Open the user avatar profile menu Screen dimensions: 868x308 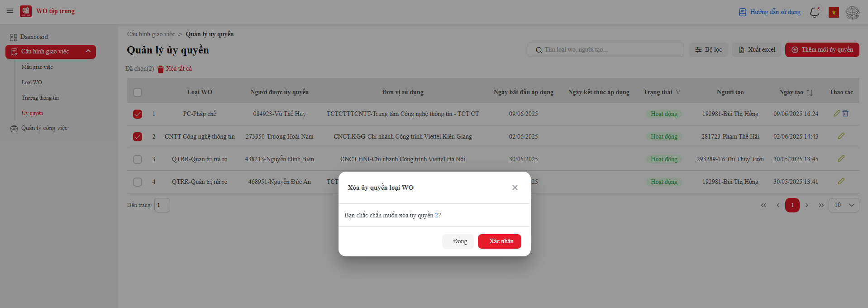[853, 12]
